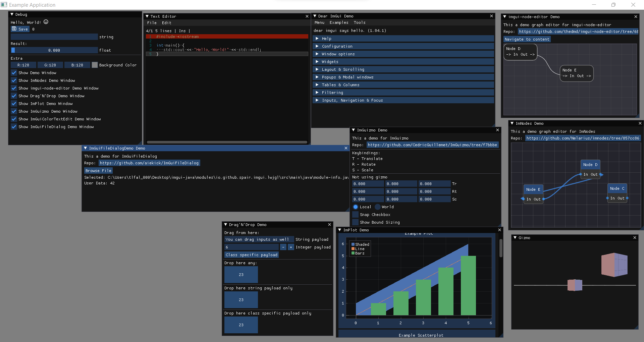
Task: Click the Shaded legend color icon
Action: [353, 244]
